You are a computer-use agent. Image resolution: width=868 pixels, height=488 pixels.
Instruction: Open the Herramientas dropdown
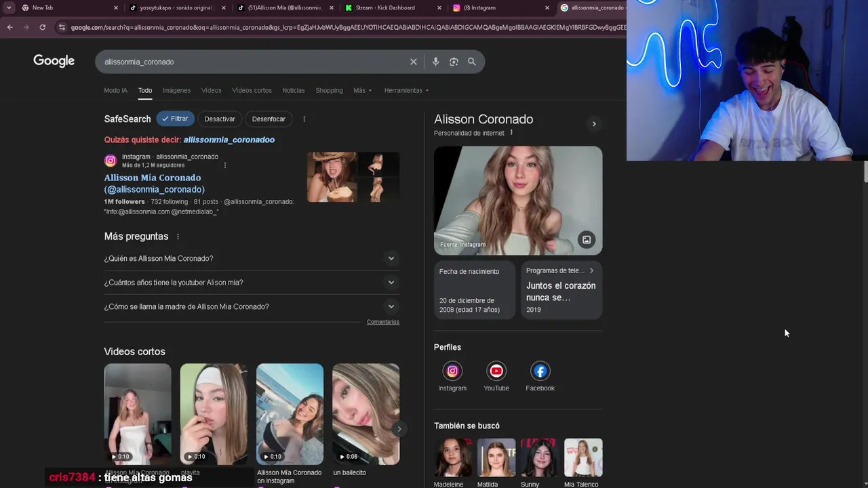406,90
